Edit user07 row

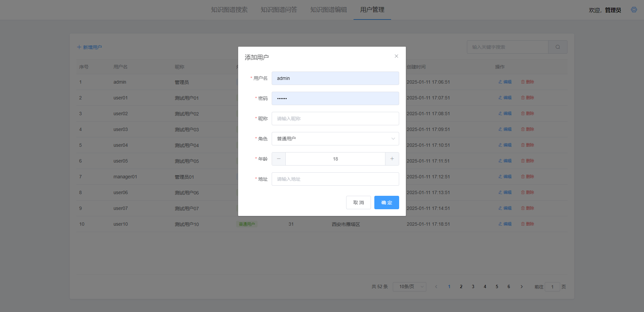point(505,208)
